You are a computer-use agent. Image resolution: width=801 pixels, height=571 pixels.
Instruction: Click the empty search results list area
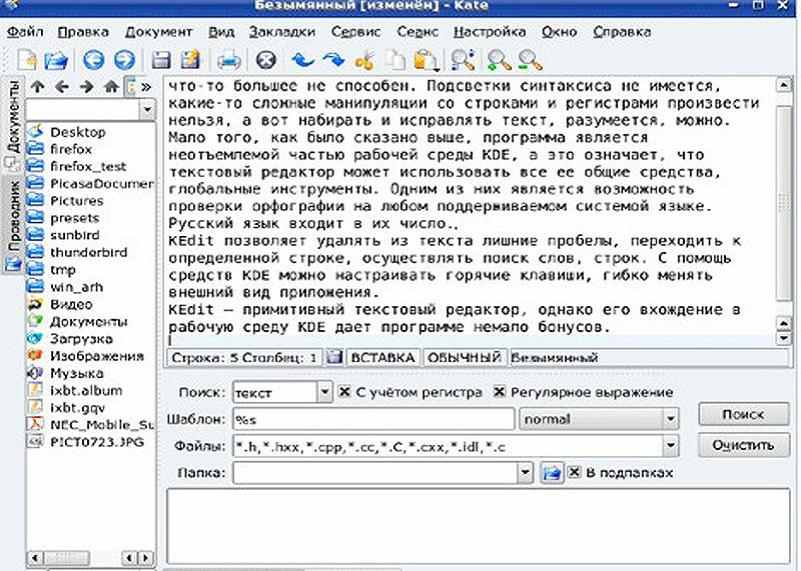pos(478,526)
